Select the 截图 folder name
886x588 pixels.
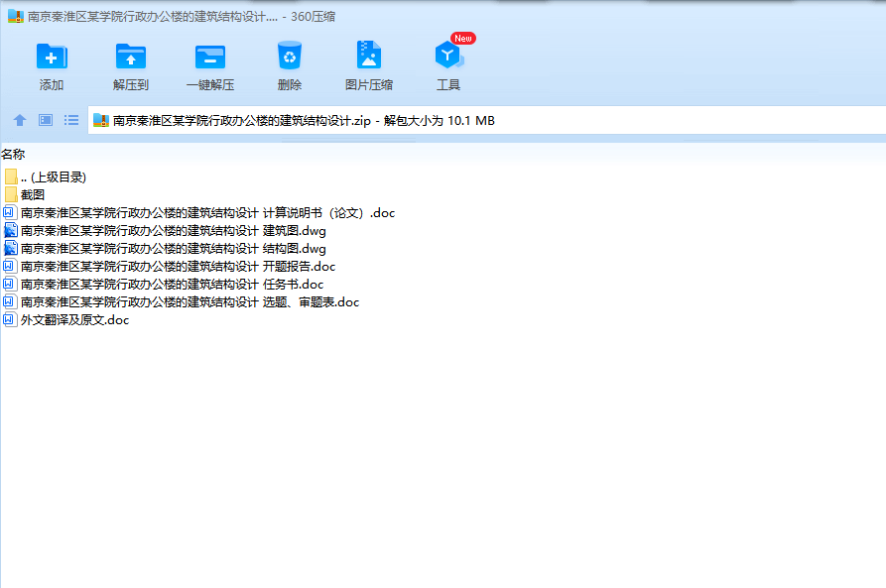point(33,195)
